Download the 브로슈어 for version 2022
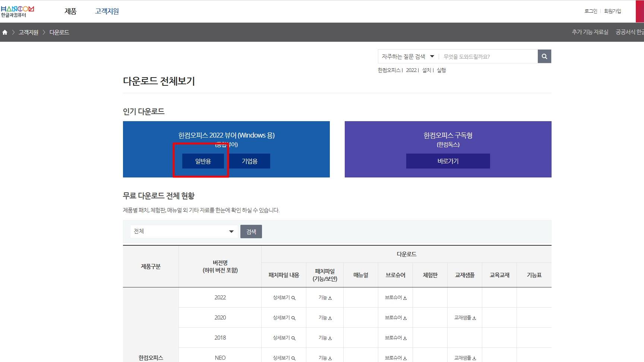Viewport: 644px width, 362px height. 395,298
